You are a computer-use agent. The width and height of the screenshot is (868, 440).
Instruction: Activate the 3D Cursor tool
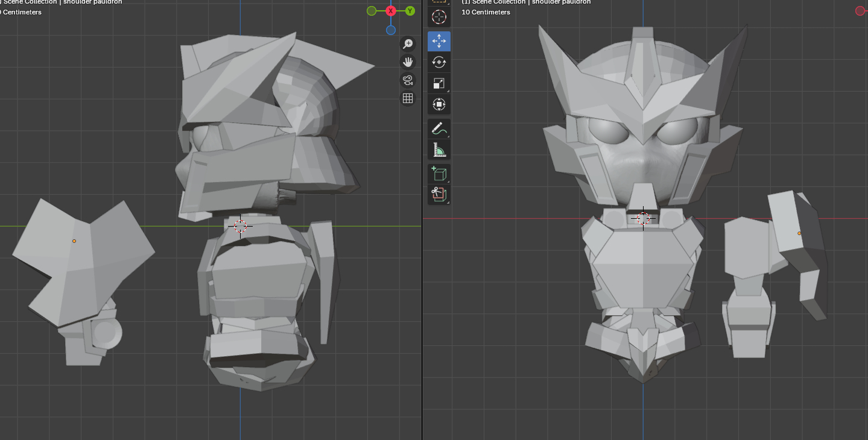439,17
